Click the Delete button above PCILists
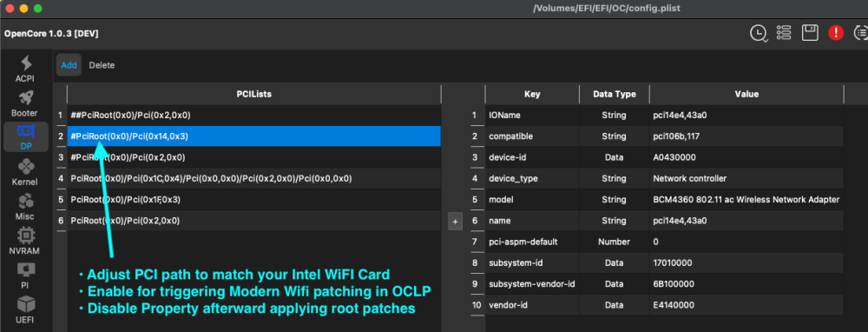Viewport: 868px width, 332px height. [x=102, y=65]
